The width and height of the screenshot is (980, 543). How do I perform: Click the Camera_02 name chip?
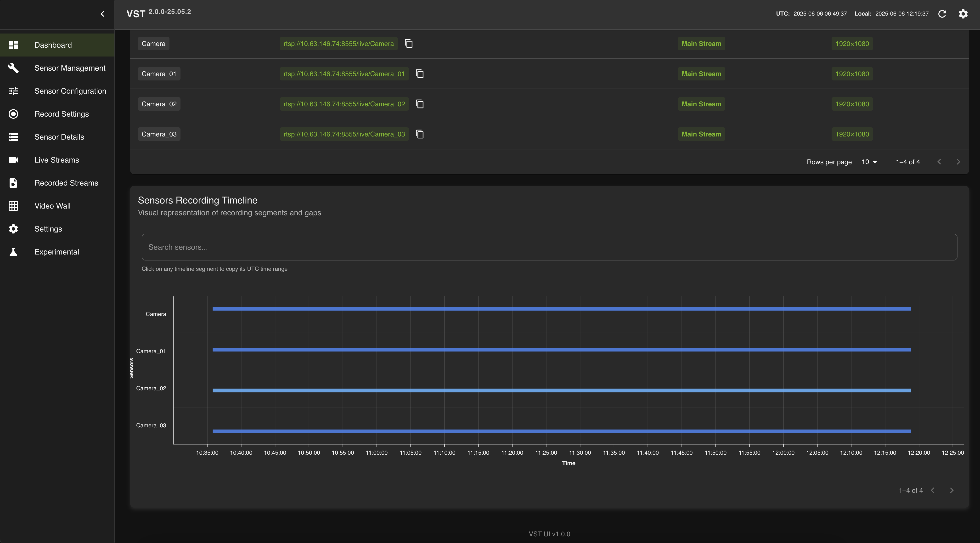click(x=159, y=104)
